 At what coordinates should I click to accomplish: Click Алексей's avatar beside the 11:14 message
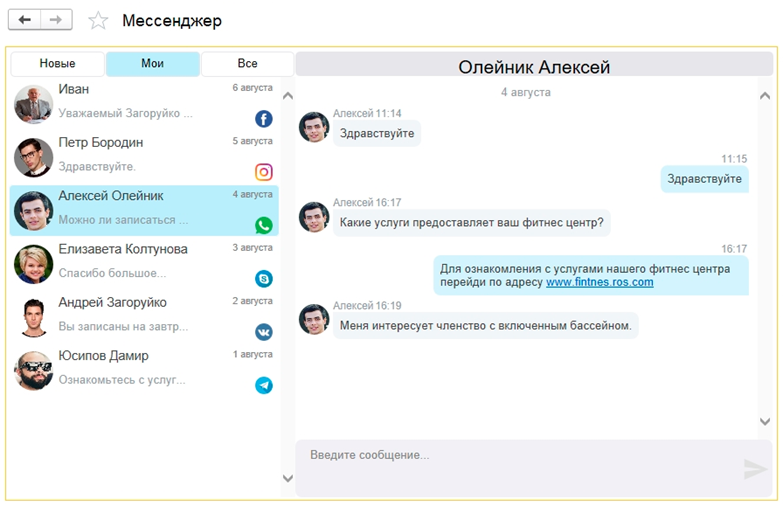pyautogui.click(x=314, y=127)
